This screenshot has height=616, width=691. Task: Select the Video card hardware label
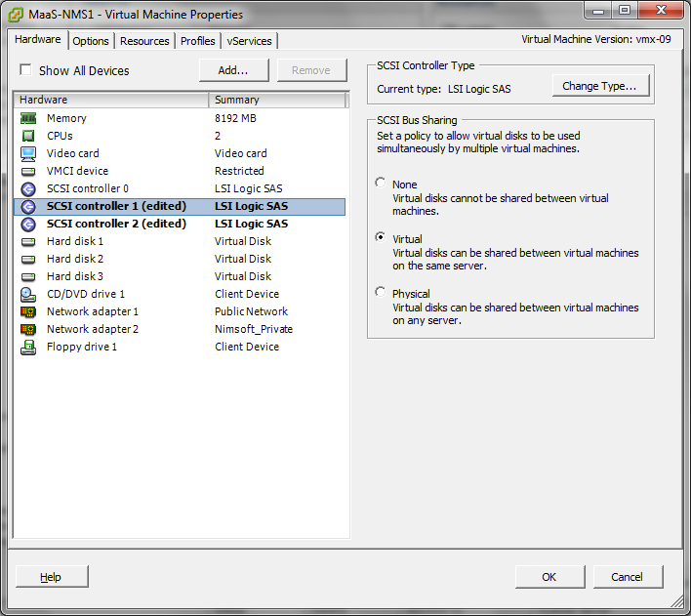coord(73,153)
